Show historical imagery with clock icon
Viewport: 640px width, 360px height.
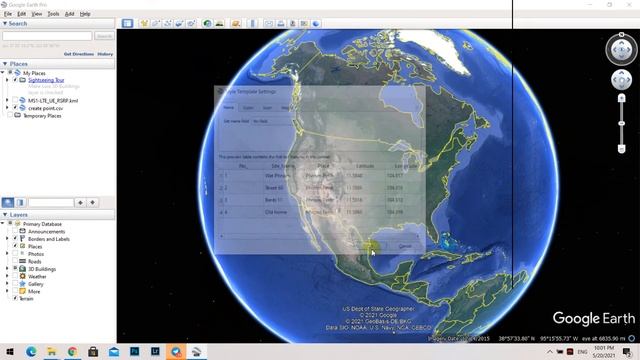(x=207, y=23)
